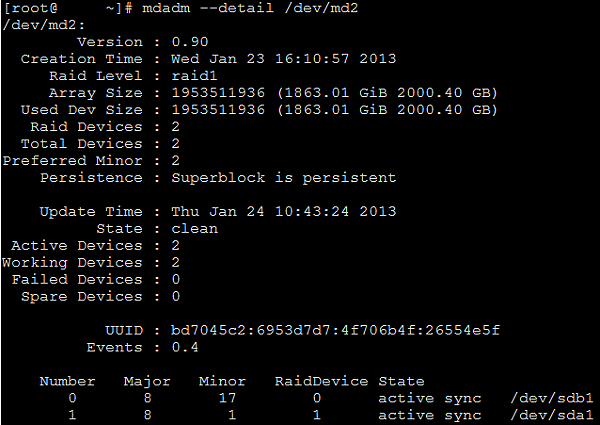This screenshot has height=425, width=600.
Task: Click the UUID hex string
Action: tap(335, 331)
